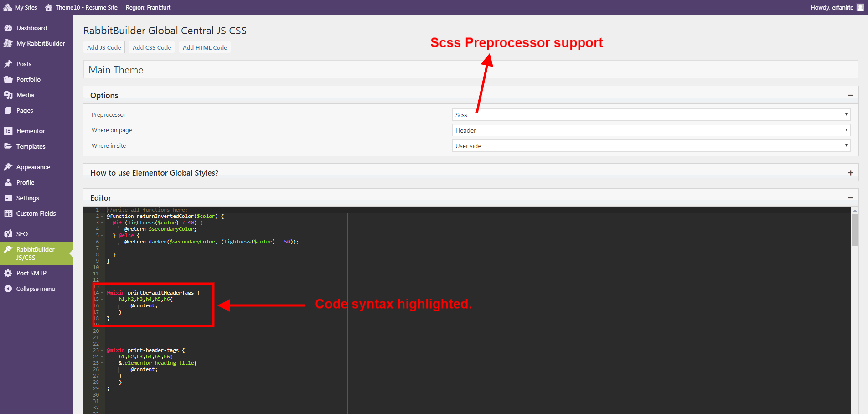Click the Post SMTP gear icon
The width and height of the screenshot is (868, 414).
(8, 273)
